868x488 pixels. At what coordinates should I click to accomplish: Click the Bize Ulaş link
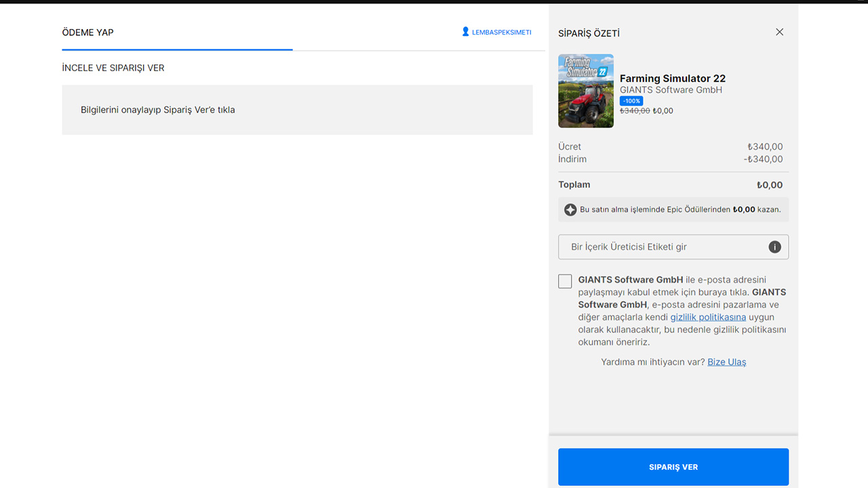727,362
